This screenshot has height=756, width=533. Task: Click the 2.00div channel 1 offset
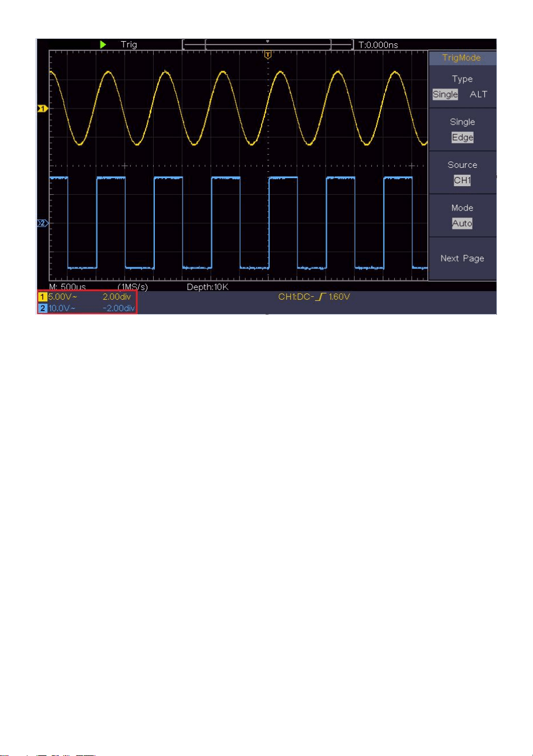point(117,297)
